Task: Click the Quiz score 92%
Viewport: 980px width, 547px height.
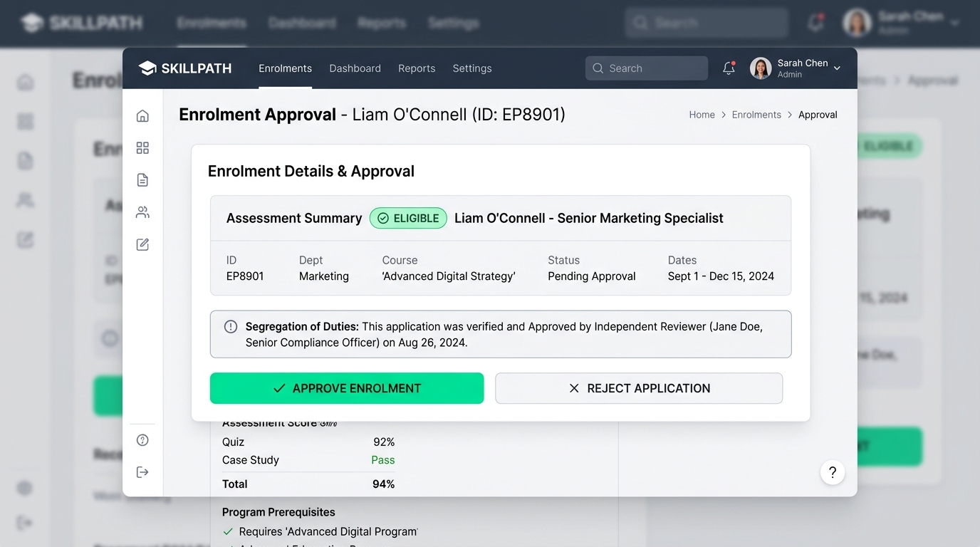Action: [384, 442]
